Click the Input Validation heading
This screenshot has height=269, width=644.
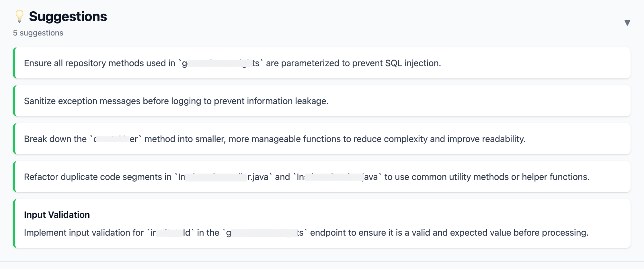57,214
